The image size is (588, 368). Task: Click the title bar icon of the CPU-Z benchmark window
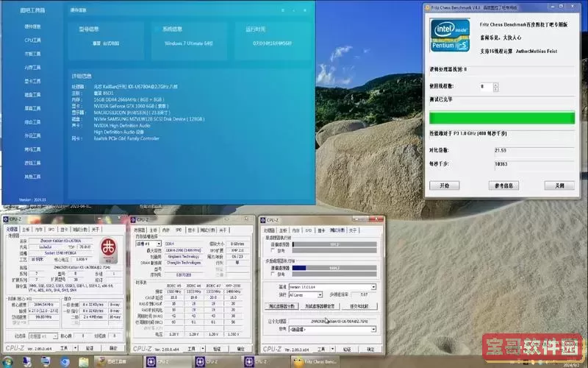coord(263,220)
